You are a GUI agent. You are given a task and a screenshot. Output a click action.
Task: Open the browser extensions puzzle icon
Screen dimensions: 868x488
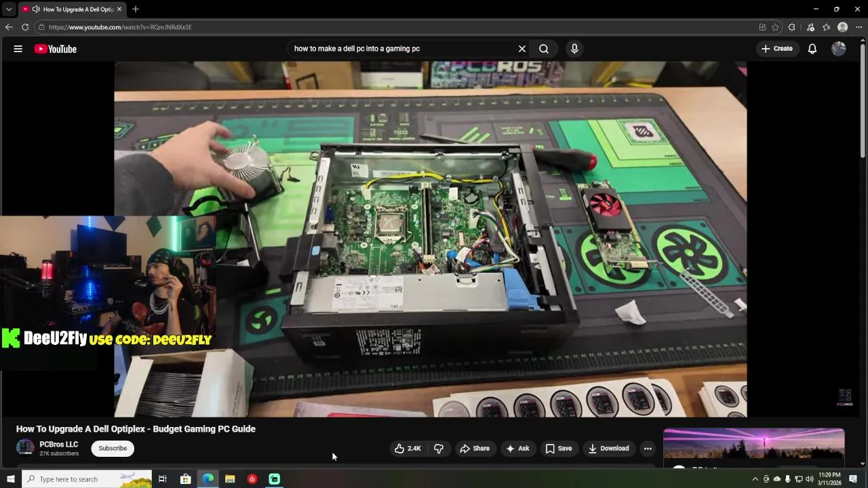(792, 27)
